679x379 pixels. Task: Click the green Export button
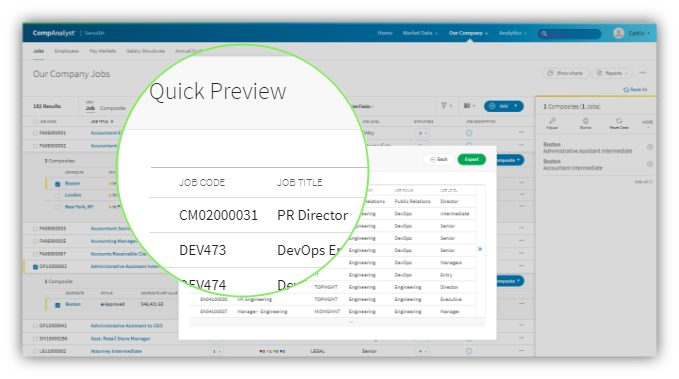click(x=472, y=159)
